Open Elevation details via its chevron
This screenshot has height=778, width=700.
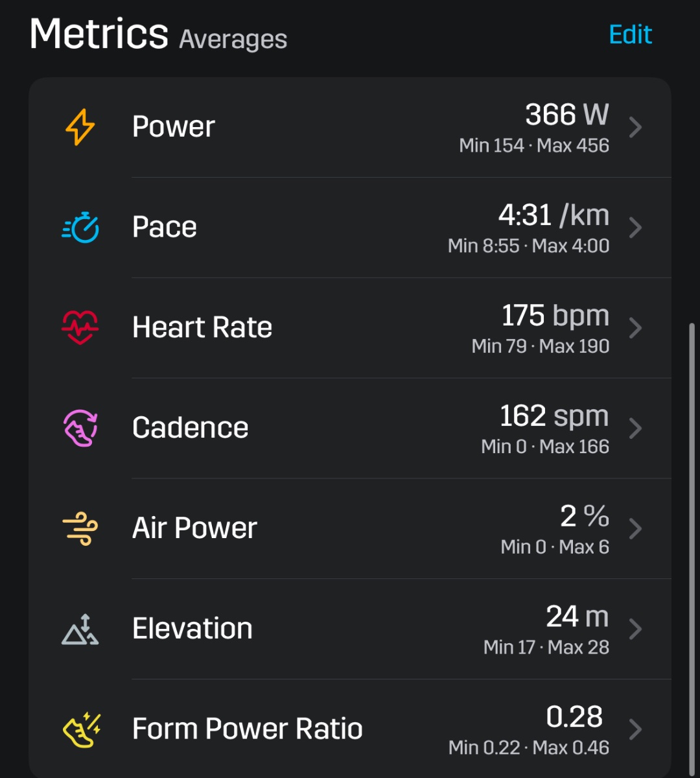click(635, 629)
